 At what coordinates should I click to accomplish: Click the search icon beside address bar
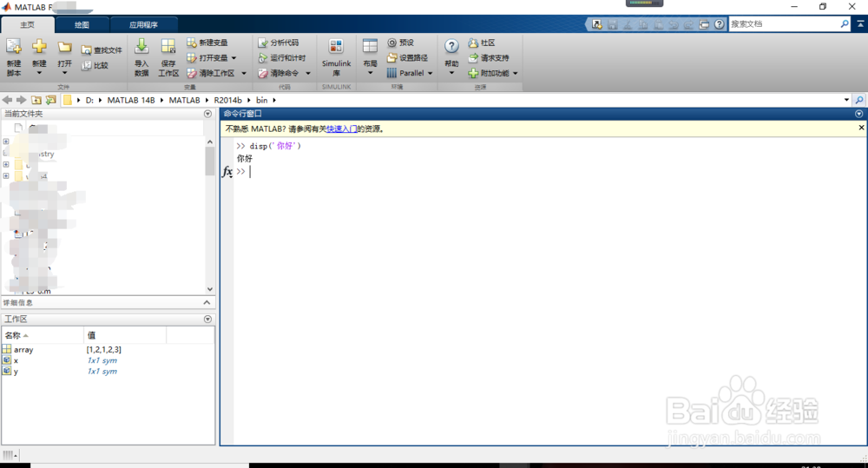(859, 100)
